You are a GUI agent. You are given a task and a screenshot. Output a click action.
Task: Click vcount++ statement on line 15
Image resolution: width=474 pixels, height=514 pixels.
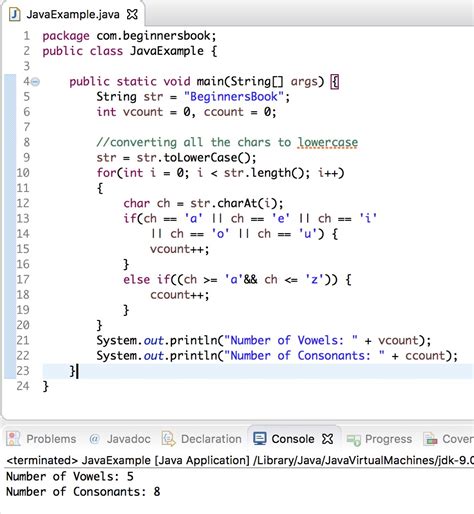coord(179,249)
